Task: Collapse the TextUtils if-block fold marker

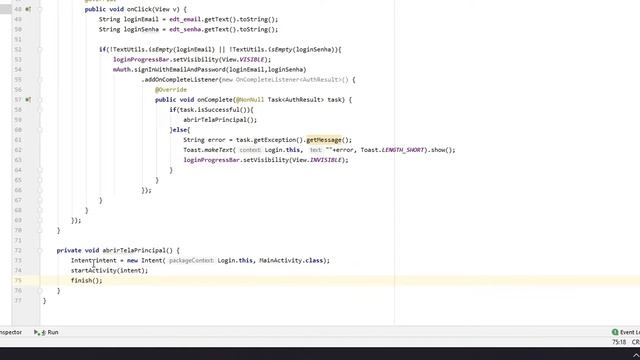Action: click(x=40, y=49)
